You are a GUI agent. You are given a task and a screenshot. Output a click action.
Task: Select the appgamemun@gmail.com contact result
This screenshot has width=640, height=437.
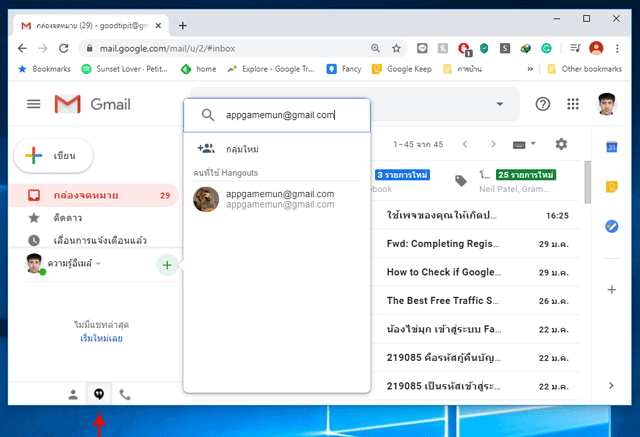(x=278, y=199)
